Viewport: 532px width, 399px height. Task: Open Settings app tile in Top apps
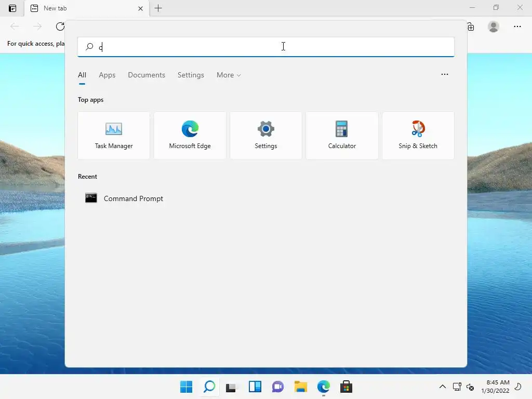point(265,136)
